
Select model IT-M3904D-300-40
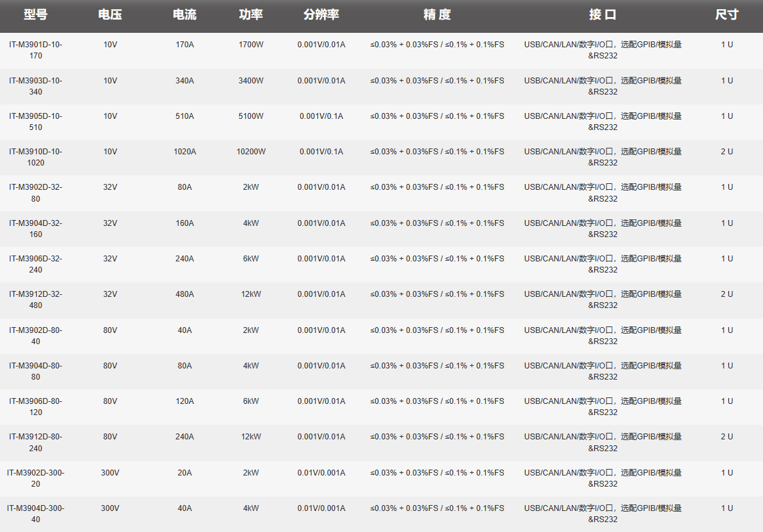35,514
